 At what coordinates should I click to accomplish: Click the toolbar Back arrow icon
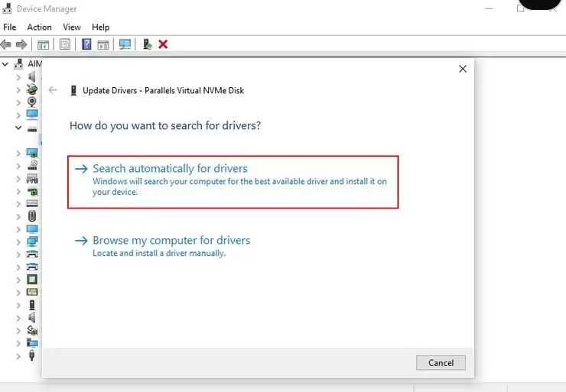[6, 44]
